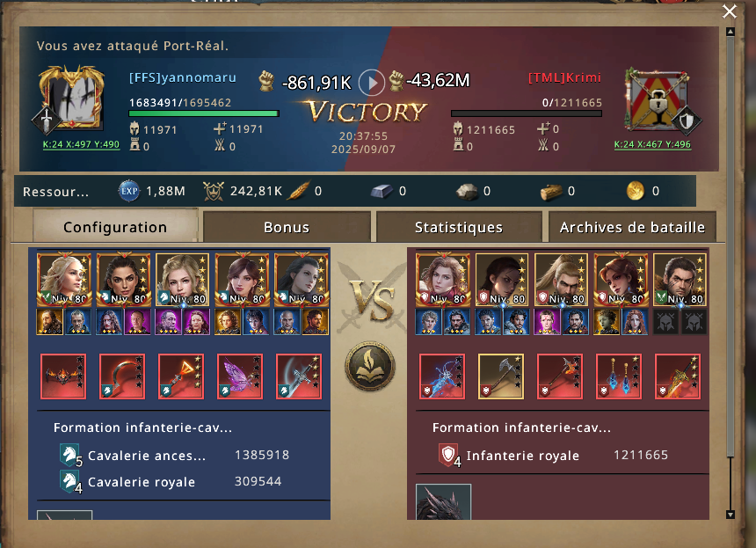Click the blonde attacker commander portrait
Viewport: 756px width, 548px height.
[x=182, y=280]
